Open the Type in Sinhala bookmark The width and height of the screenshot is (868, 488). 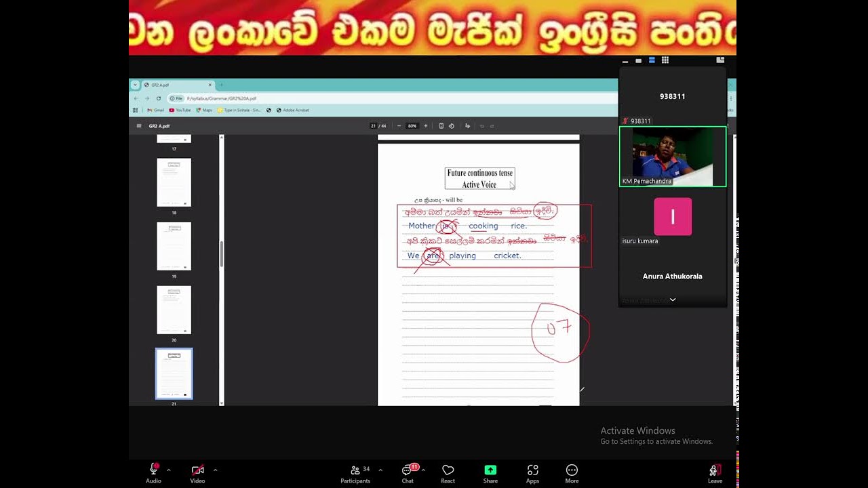pyautogui.click(x=239, y=110)
